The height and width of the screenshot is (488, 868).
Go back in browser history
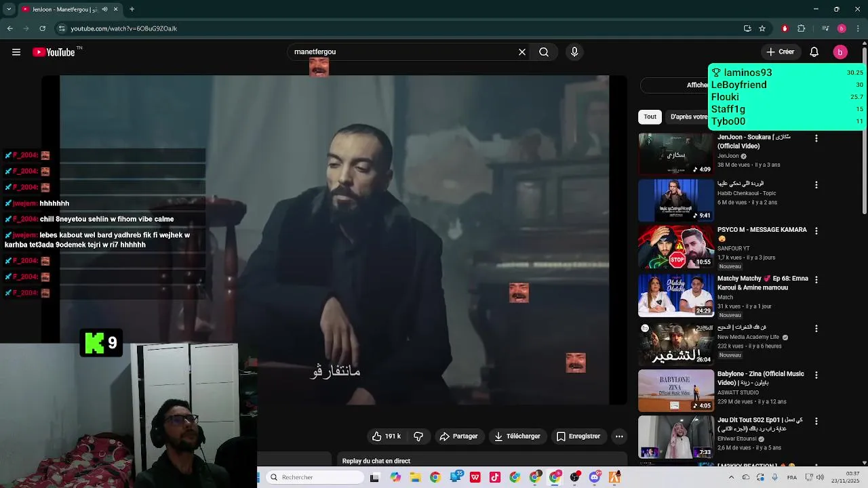pos(9,28)
